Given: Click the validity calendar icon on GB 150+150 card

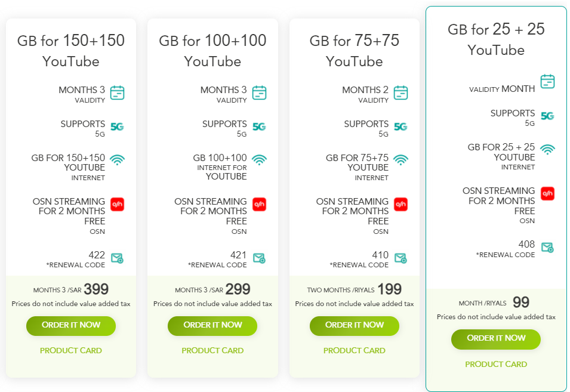Looking at the screenshot, I should 117,93.
